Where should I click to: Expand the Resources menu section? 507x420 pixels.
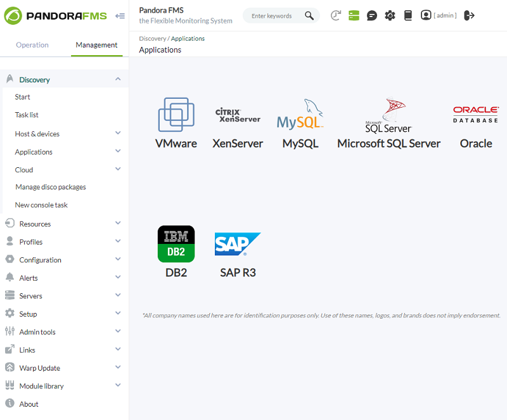pyautogui.click(x=118, y=224)
